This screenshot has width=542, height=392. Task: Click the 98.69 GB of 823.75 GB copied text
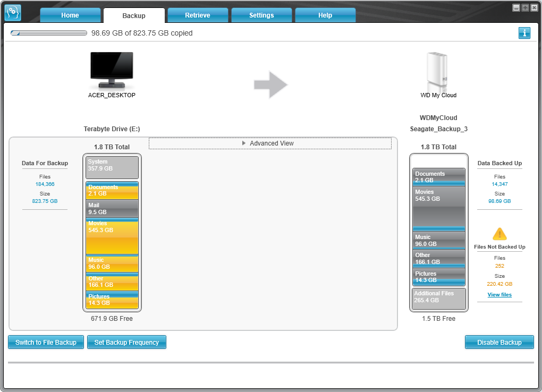click(x=142, y=33)
